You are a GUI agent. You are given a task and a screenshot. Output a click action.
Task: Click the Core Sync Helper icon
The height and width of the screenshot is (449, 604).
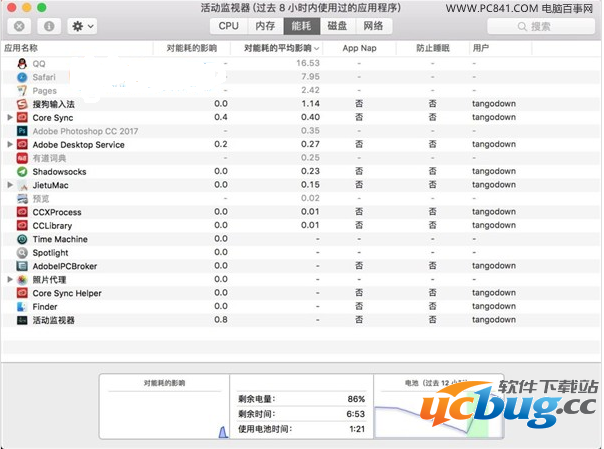pos(22,293)
